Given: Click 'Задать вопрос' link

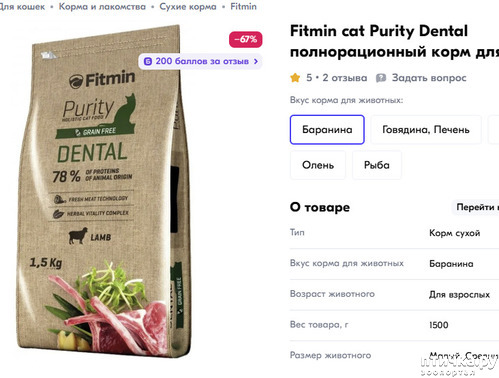Looking at the screenshot, I should pos(429,78).
